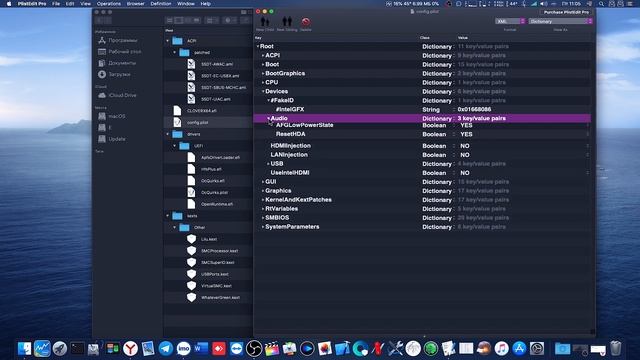This screenshot has width=640, height=360.
Task: Select the RtVariables row in plist
Action: pos(422,209)
